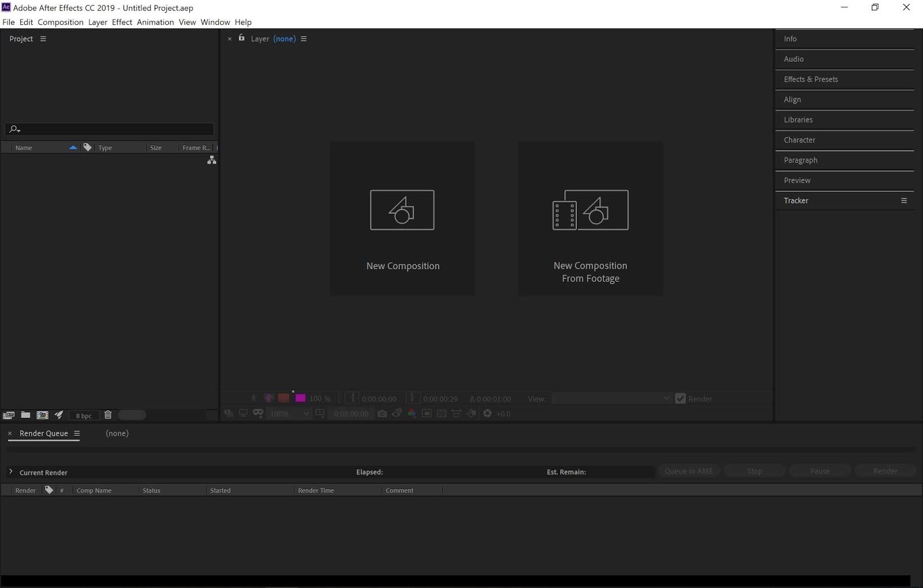Click the always preview this view icon
The image size is (923, 588).
(229, 413)
